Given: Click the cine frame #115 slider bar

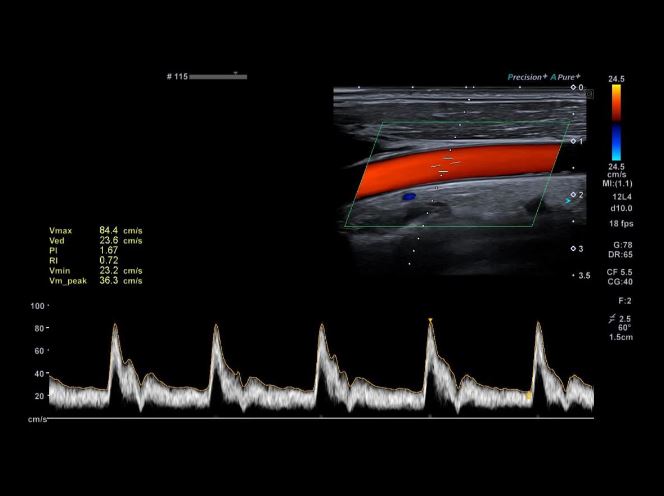Looking at the screenshot, I should [217, 76].
